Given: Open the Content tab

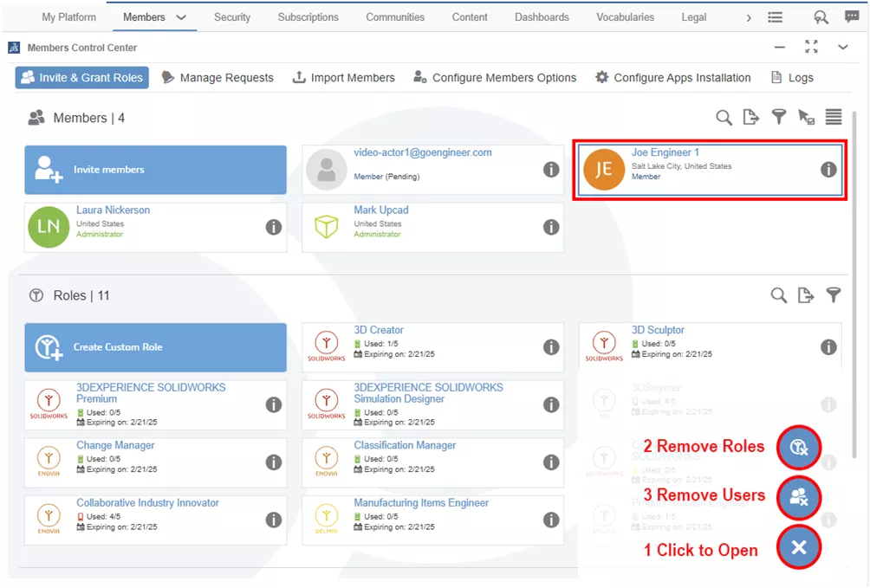Looking at the screenshot, I should 470,17.
